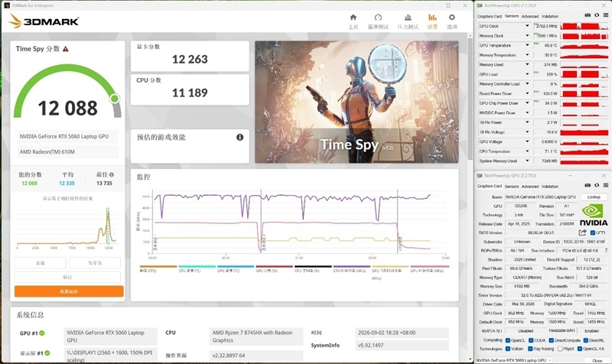The image size is (612, 364).
Task: Click the 加载 (load) button
Action: pyautogui.click(x=41, y=263)
